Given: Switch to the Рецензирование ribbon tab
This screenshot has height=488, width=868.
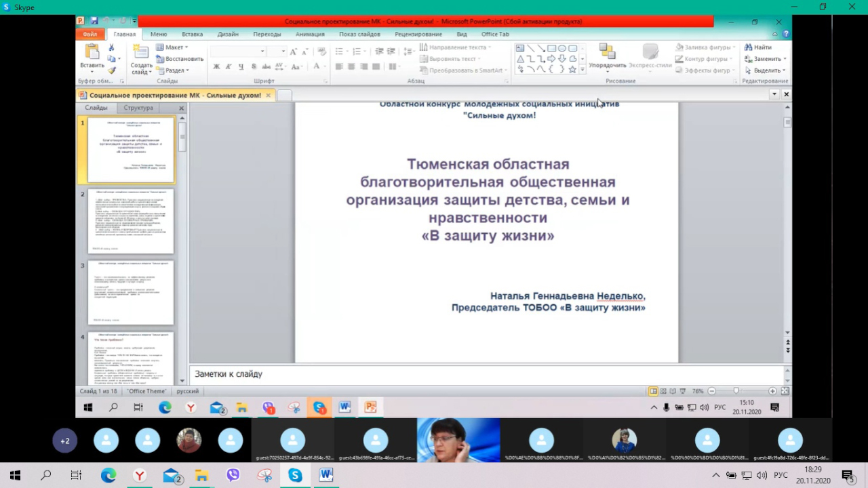Looking at the screenshot, I should [x=418, y=34].
